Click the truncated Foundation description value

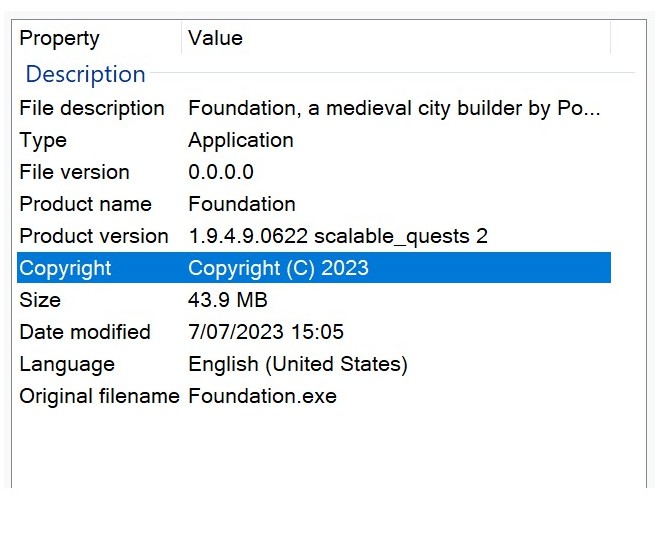coord(394,108)
